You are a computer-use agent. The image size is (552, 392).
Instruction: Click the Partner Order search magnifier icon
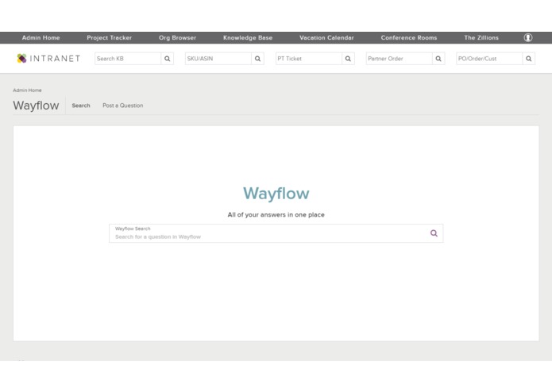click(438, 59)
